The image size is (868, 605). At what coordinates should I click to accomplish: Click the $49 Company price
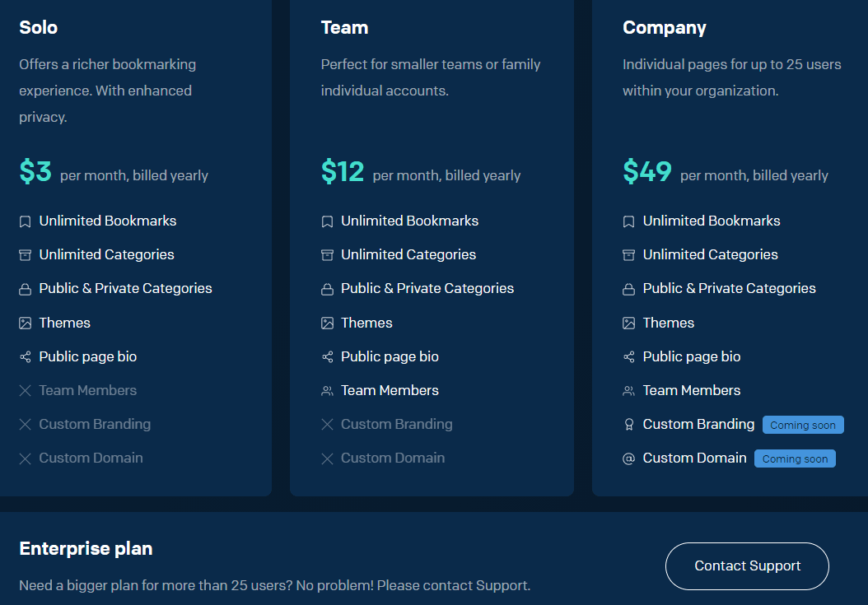pos(647,172)
